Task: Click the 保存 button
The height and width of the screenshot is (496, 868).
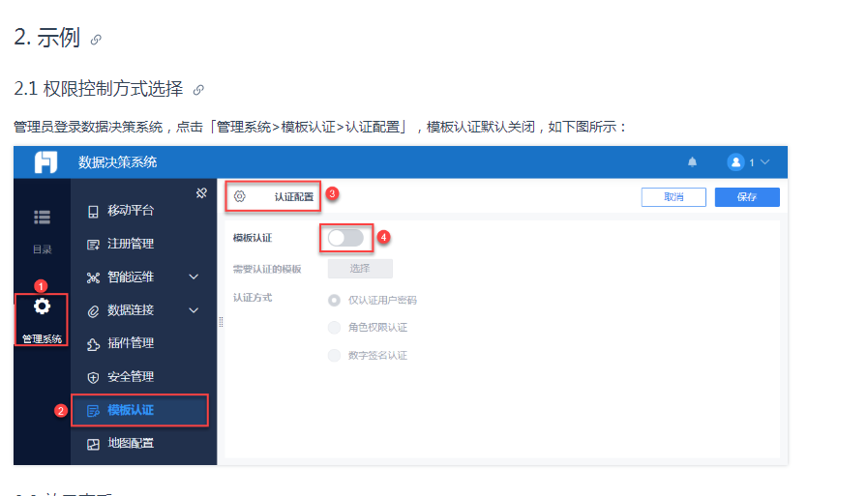Action: (747, 197)
